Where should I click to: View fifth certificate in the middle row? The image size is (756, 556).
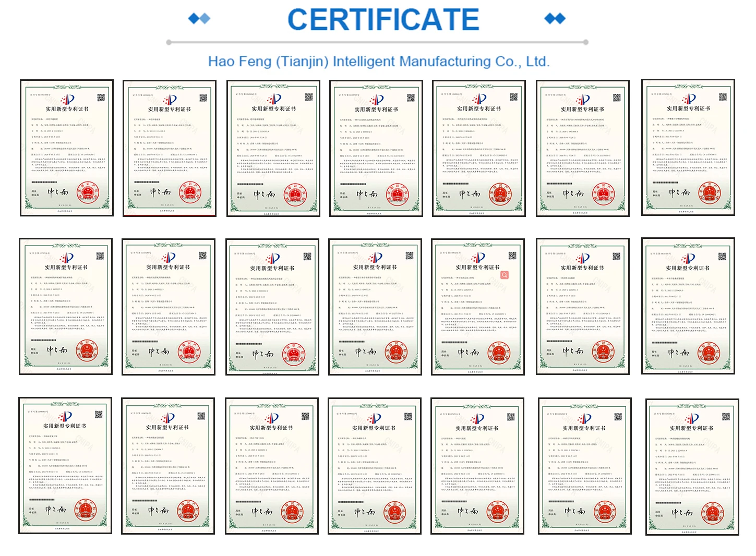point(478,307)
